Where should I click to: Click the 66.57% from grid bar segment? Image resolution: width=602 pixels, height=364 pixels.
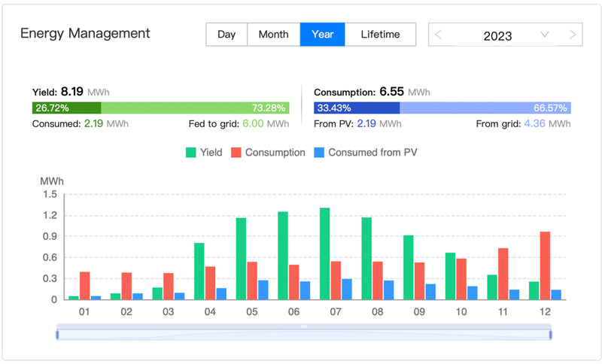485,108
